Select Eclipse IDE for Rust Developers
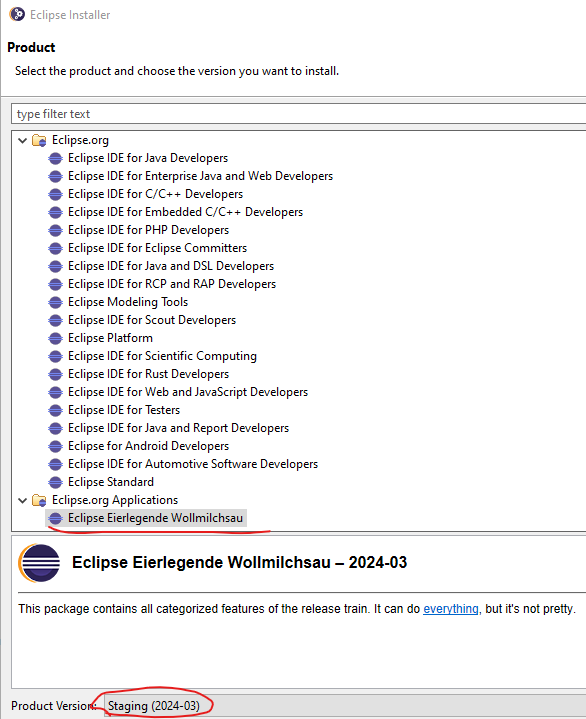This screenshot has height=719, width=586. point(149,374)
